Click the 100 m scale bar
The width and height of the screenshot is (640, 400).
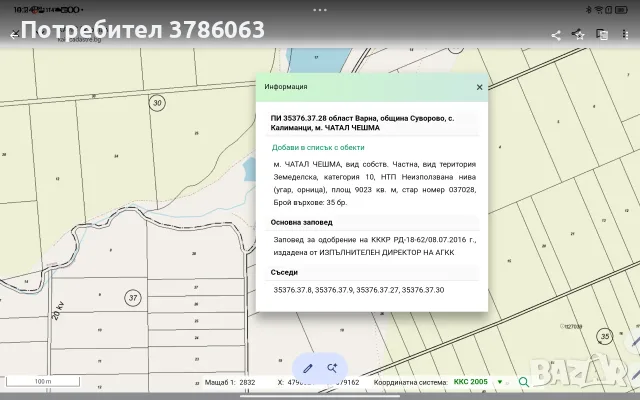(x=43, y=381)
